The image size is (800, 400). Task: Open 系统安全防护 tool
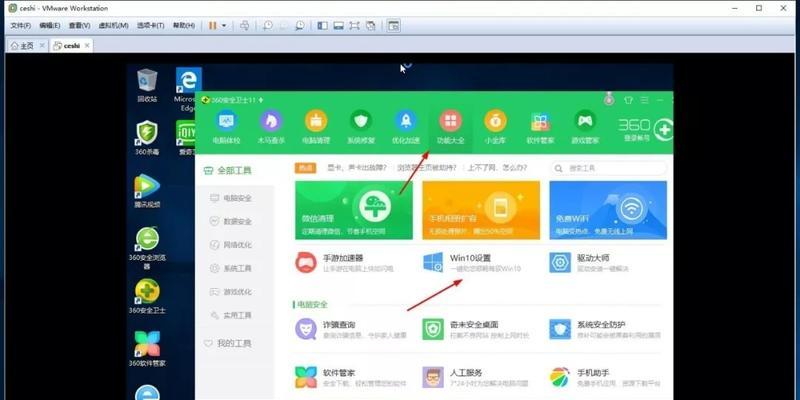point(605,329)
